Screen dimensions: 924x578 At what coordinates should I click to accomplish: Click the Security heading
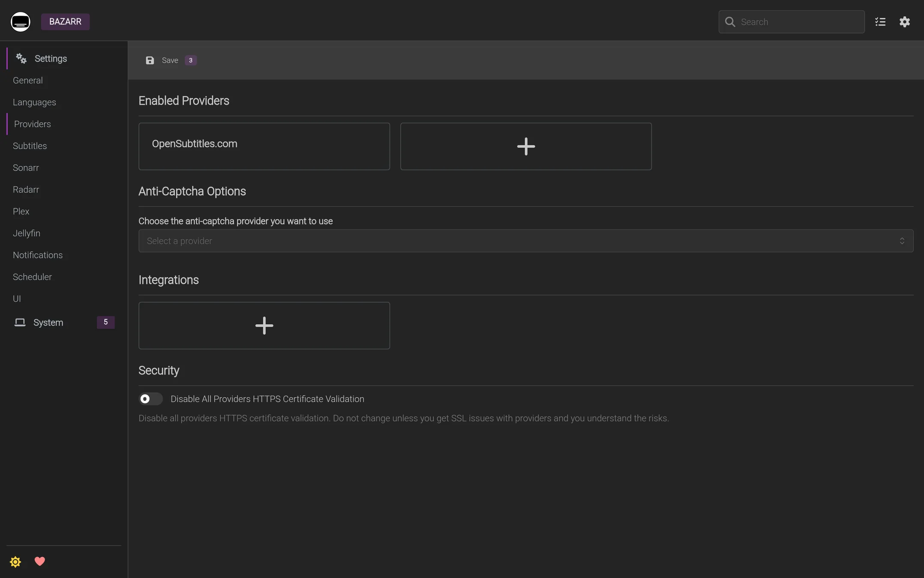(159, 371)
